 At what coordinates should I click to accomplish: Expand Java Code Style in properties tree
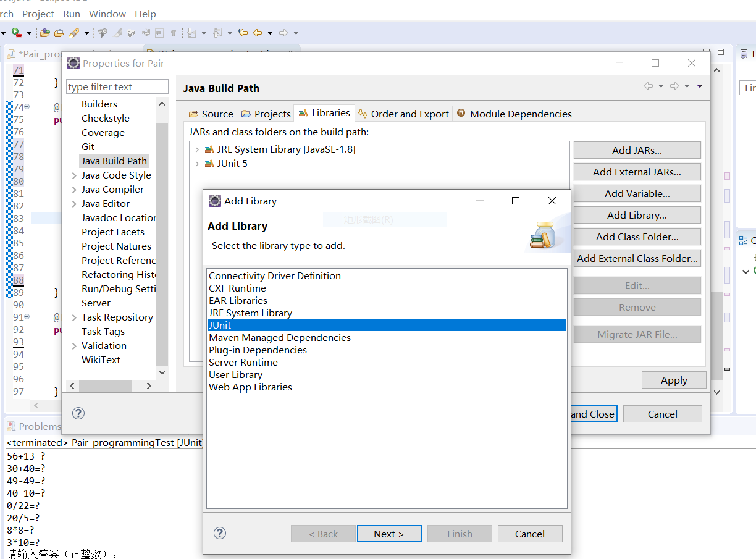click(74, 175)
